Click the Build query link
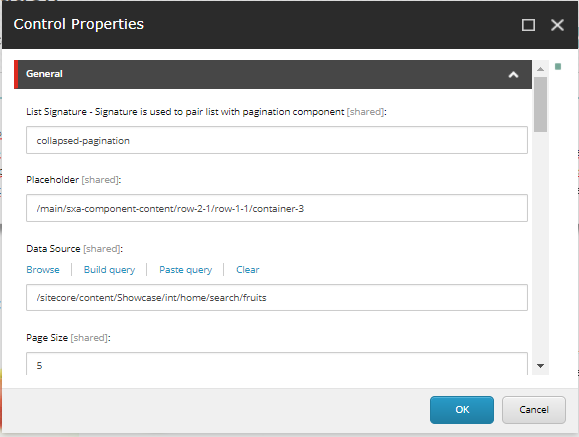The height and width of the screenshot is (437, 579). 109,270
